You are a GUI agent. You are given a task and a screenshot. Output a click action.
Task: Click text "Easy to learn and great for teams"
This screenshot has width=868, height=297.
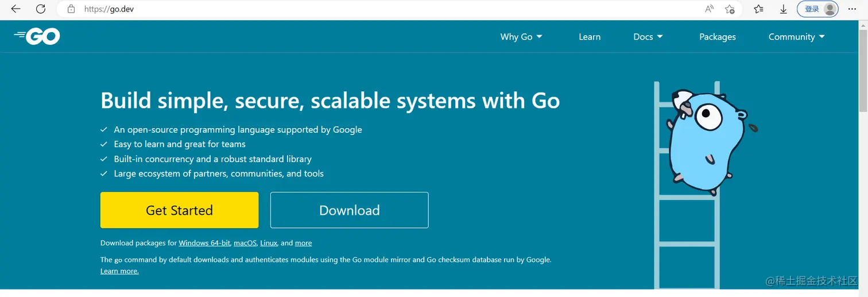(180, 144)
